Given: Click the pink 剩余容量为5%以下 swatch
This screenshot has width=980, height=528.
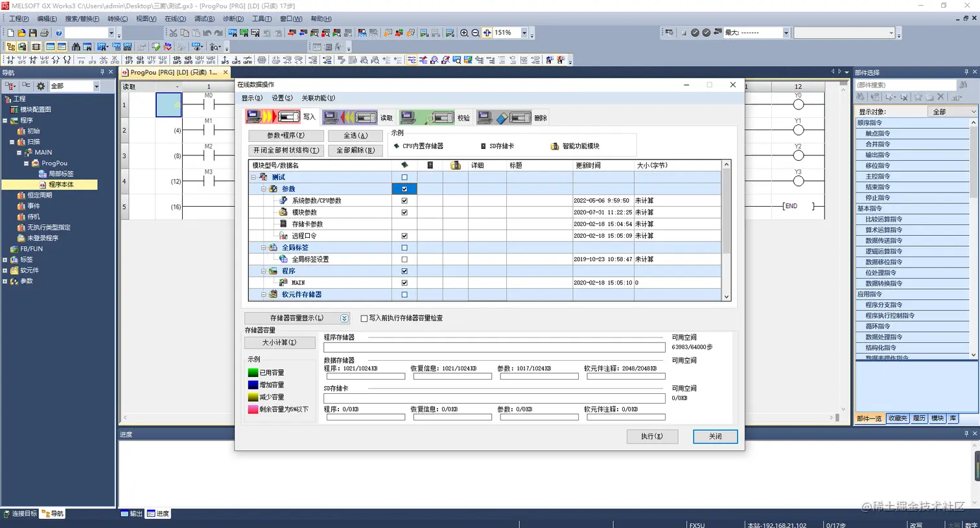Looking at the screenshot, I should [253, 409].
